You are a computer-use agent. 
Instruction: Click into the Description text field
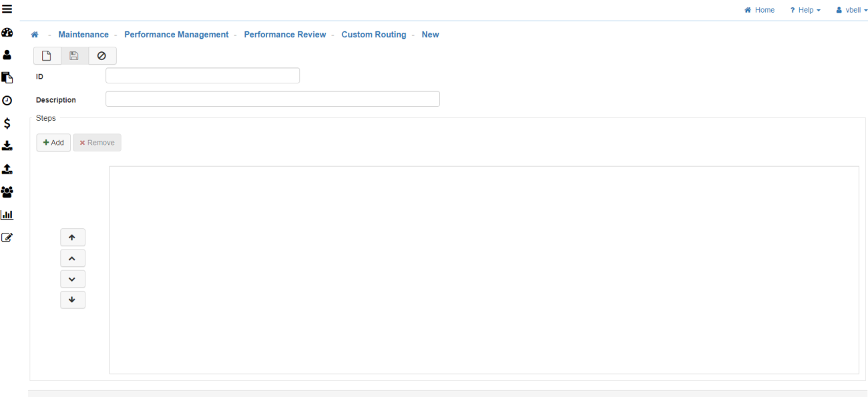272,99
